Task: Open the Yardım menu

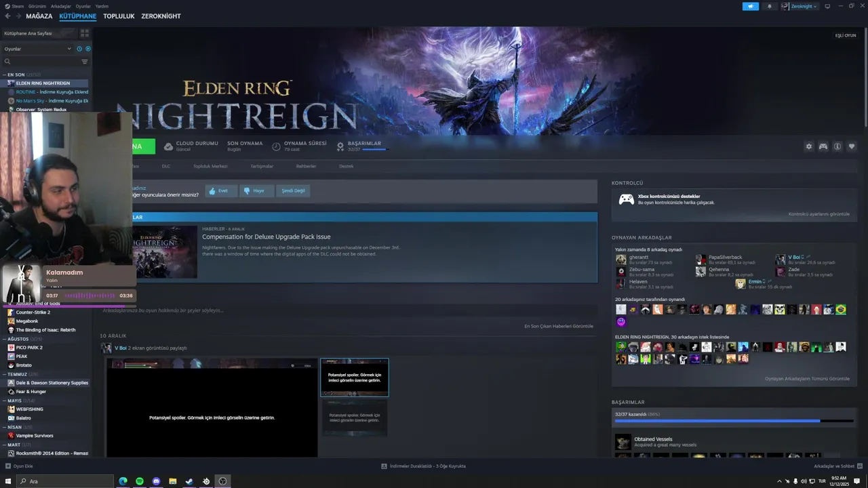Action: tap(102, 6)
